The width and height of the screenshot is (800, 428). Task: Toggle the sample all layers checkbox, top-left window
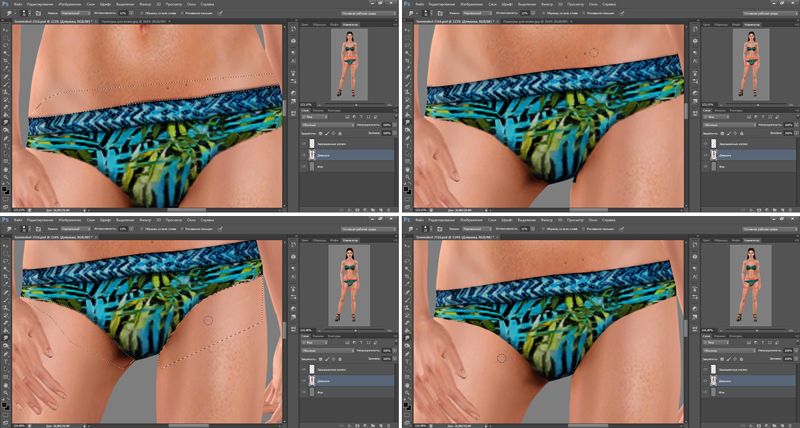pos(142,13)
